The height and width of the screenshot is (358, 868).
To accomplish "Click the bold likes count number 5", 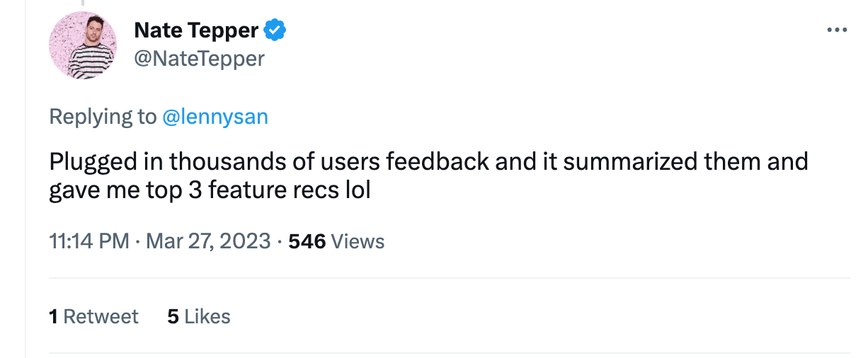I will pyautogui.click(x=173, y=316).
